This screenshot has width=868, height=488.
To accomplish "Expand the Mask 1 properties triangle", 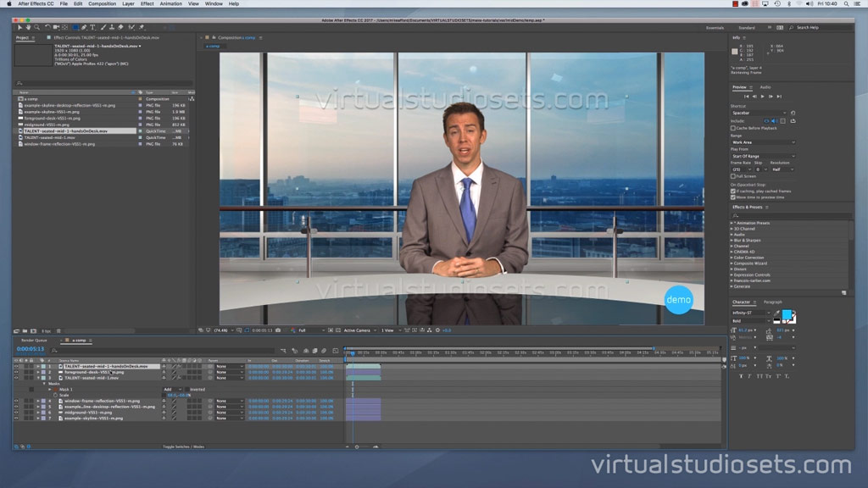I will click(50, 390).
